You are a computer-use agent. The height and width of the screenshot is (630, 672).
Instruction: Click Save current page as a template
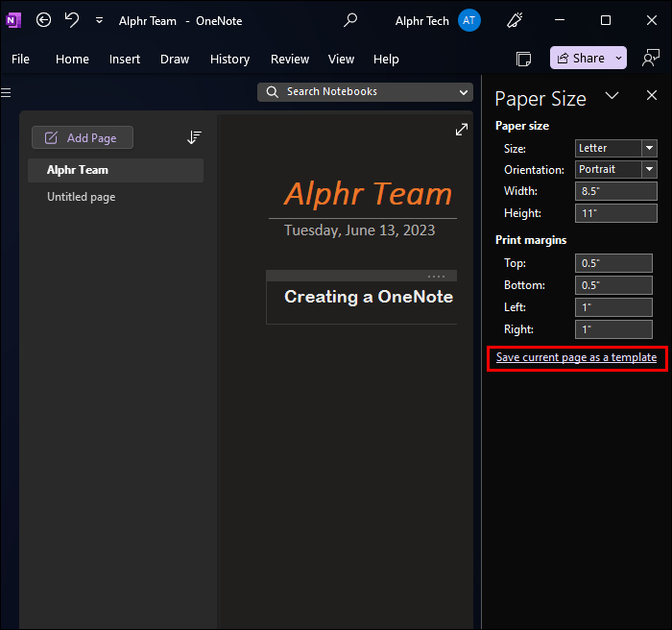(576, 357)
